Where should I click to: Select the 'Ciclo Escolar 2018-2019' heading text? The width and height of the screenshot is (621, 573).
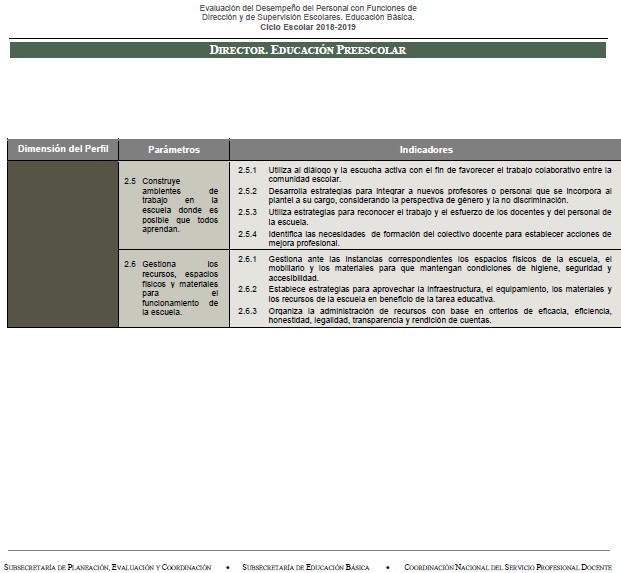(308, 27)
